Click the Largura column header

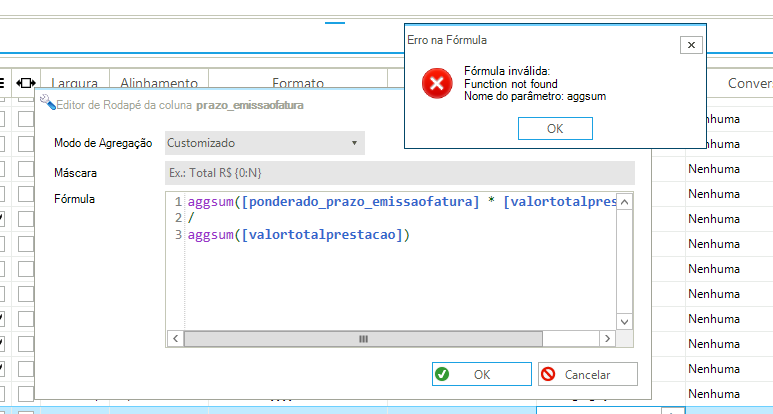pos(73,83)
